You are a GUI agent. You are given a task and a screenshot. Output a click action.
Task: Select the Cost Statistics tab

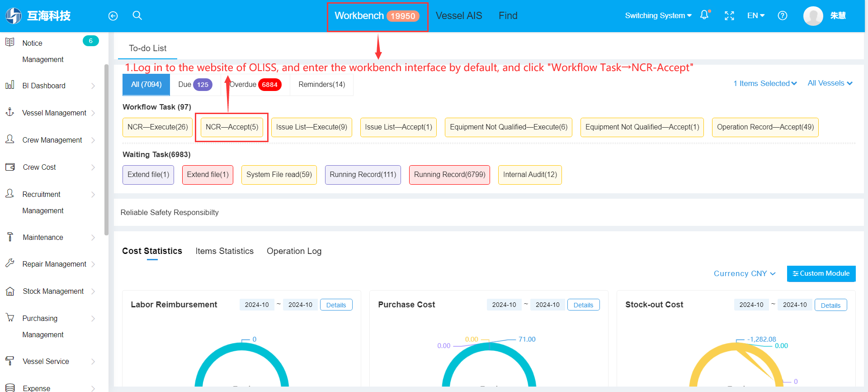pos(152,251)
